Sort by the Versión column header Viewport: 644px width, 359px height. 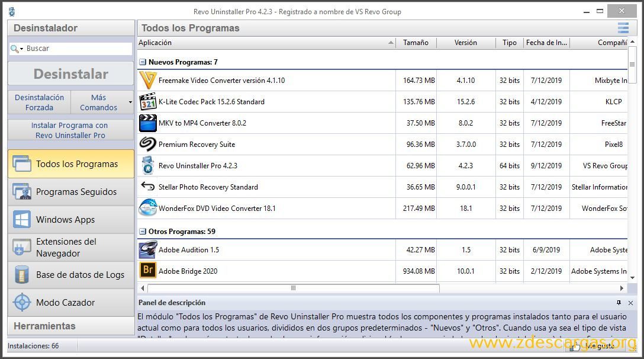tap(466, 42)
